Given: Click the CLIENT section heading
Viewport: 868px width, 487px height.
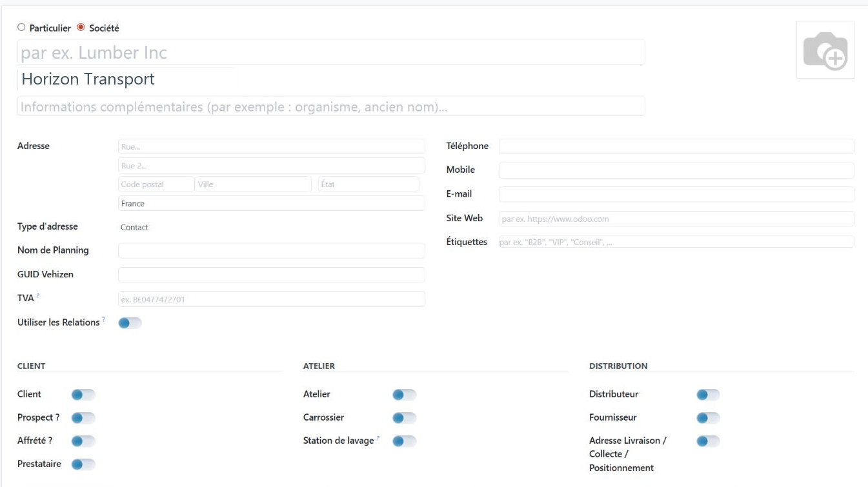Looking at the screenshot, I should (x=32, y=366).
